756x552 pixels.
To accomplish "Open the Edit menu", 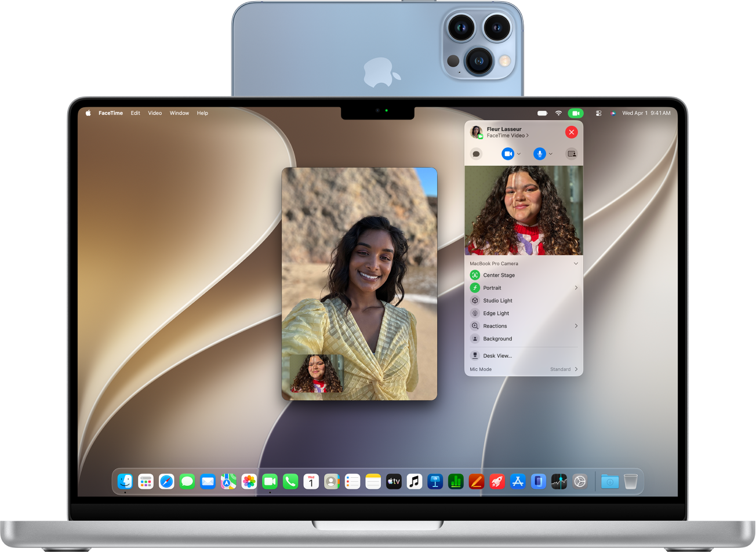I will 135,113.
